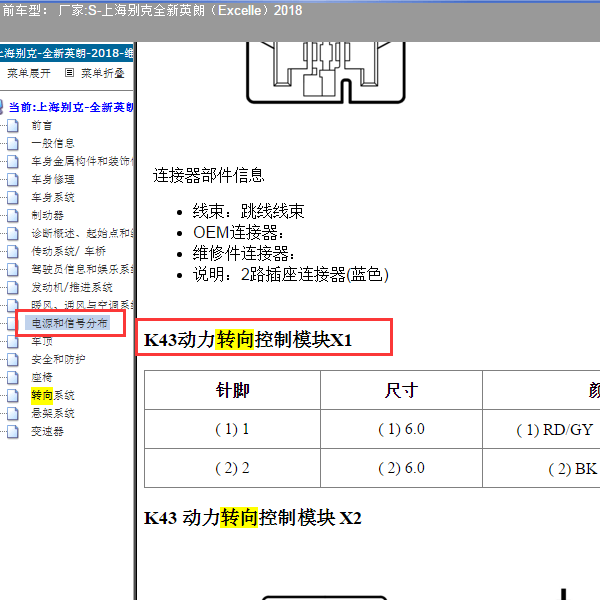Click the square icon beside 菜单折叠
Image resolution: width=600 pixels, height=600 pixels.
(x=69, y=73)
